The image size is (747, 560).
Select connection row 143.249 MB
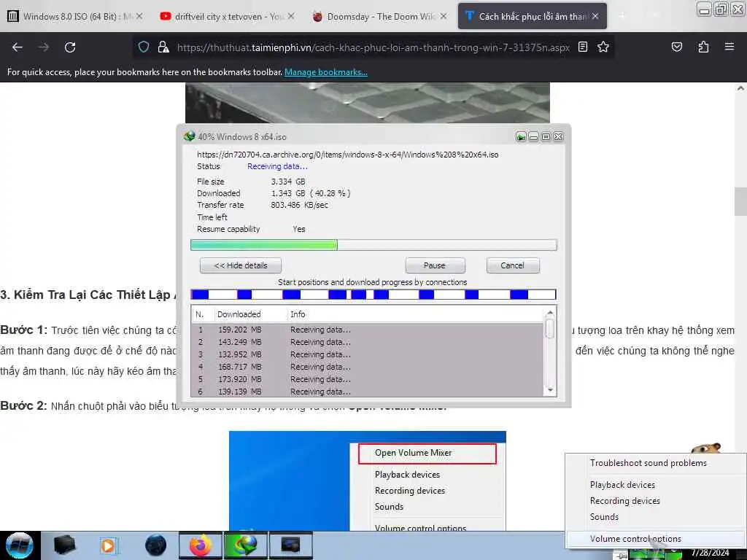click(x=367, y=343)
